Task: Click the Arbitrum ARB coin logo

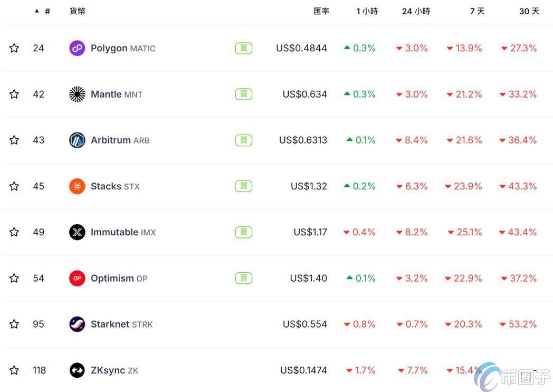Action: pyautogui.click(x=77, y=140)
